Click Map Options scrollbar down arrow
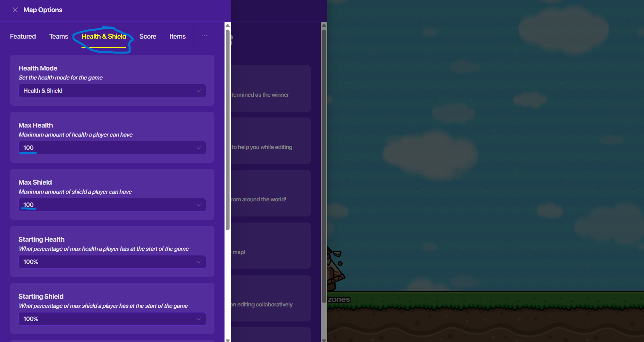This screenshot has height=342, width=644. (x=228, y=340)
